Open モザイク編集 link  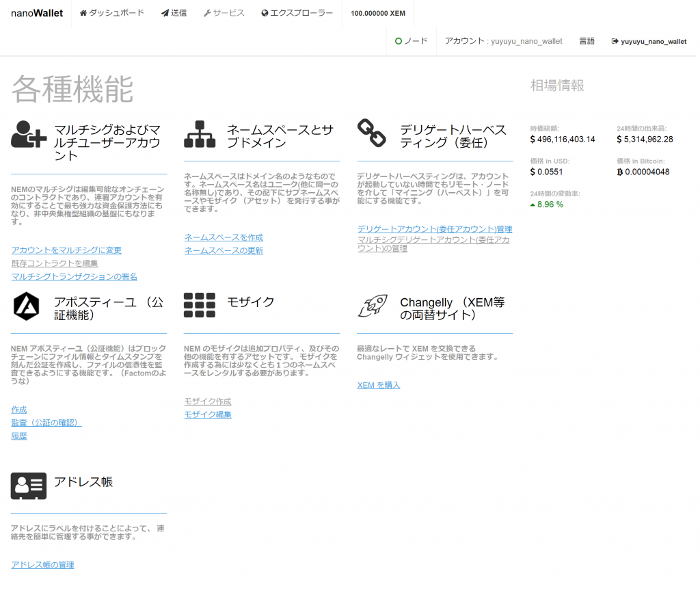coord(208,414)
